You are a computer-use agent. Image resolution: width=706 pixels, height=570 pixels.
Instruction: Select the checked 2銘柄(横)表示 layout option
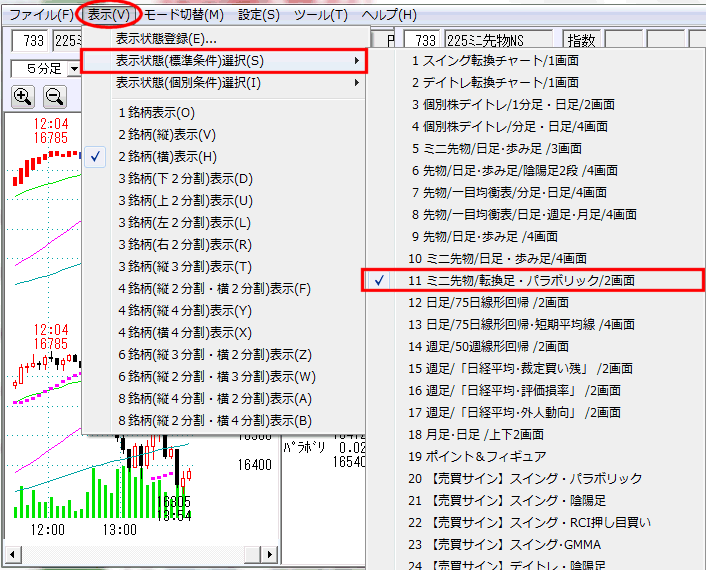pos(166,157)
